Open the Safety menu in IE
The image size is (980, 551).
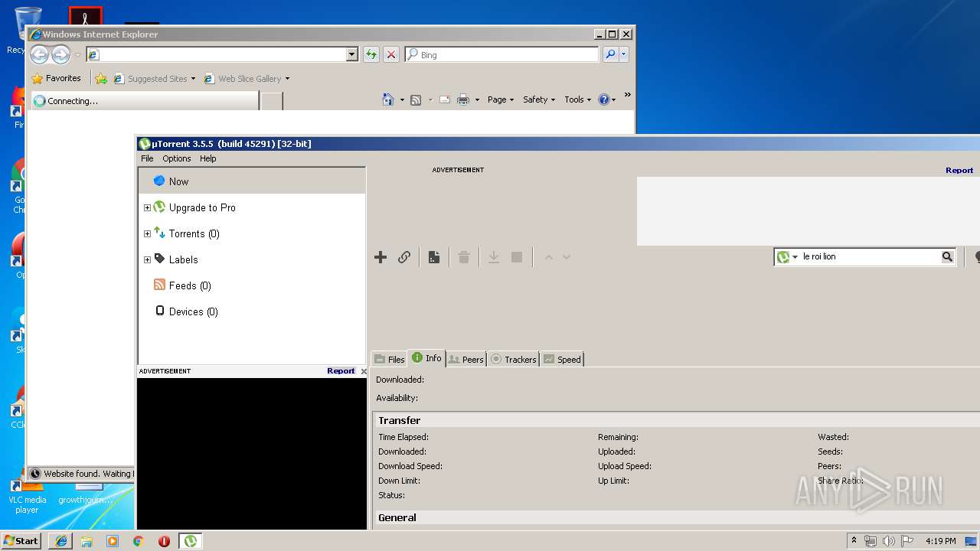(539, 99)
